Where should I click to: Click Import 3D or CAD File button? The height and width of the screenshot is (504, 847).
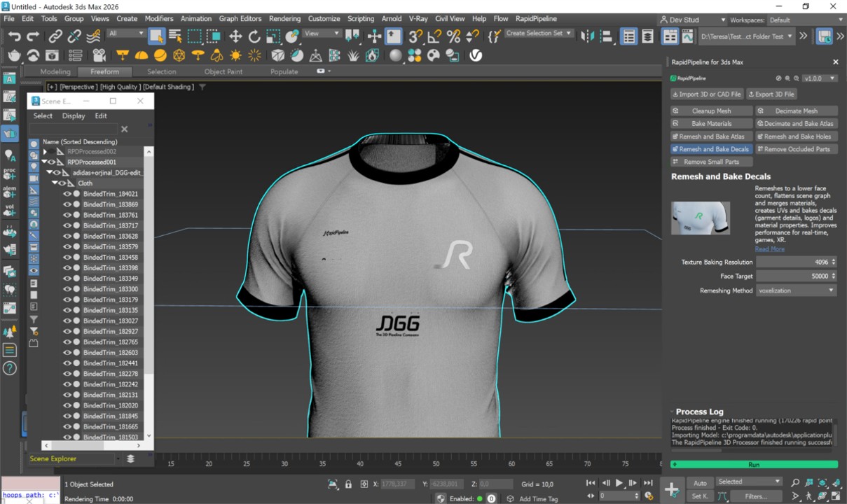707,94
